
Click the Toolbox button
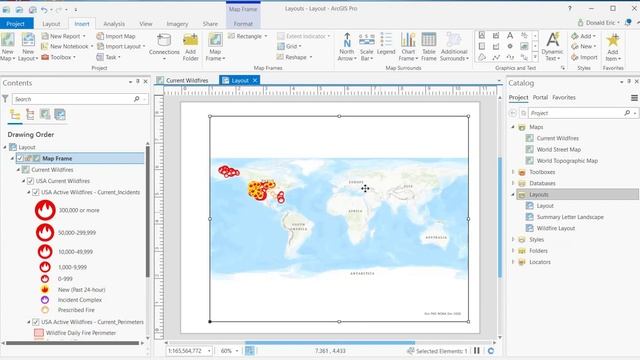(x=58, y=57)
